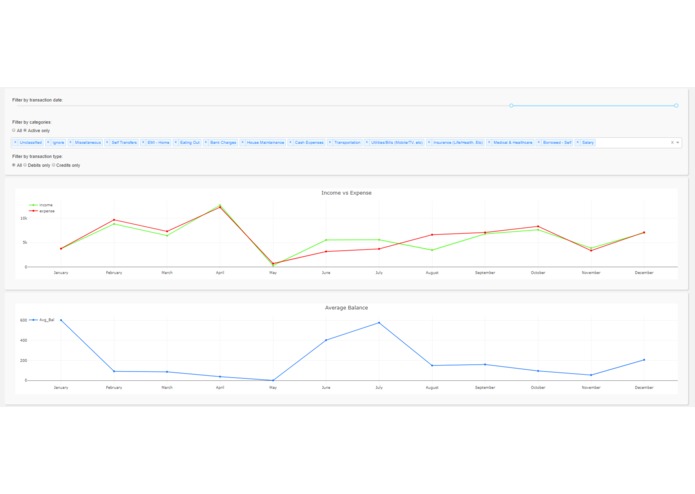Click the Income vs Expense chart title
The image size is (695, 494).
click(347, 193)
